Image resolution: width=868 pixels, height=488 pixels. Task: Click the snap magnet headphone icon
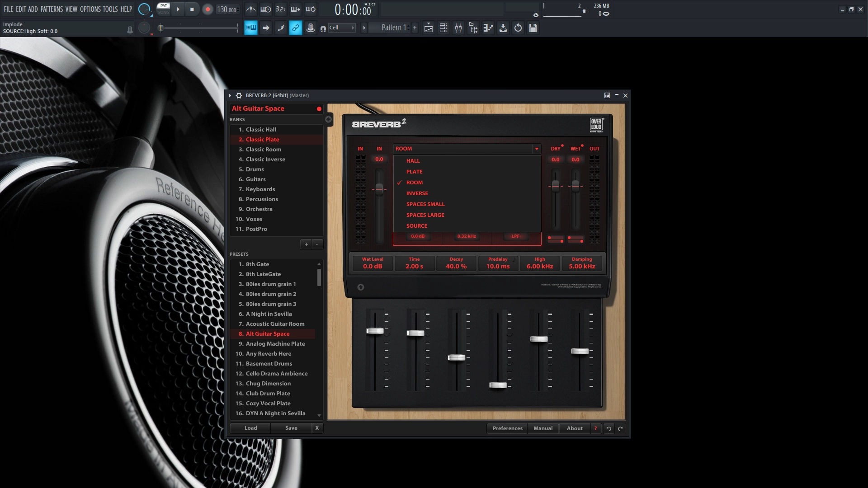click(x=323, y=28)
